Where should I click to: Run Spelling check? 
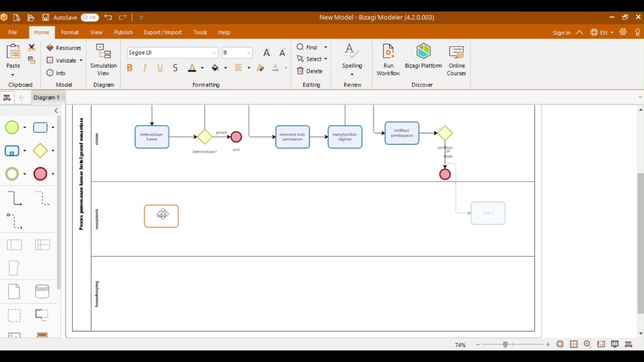[352, 60]
